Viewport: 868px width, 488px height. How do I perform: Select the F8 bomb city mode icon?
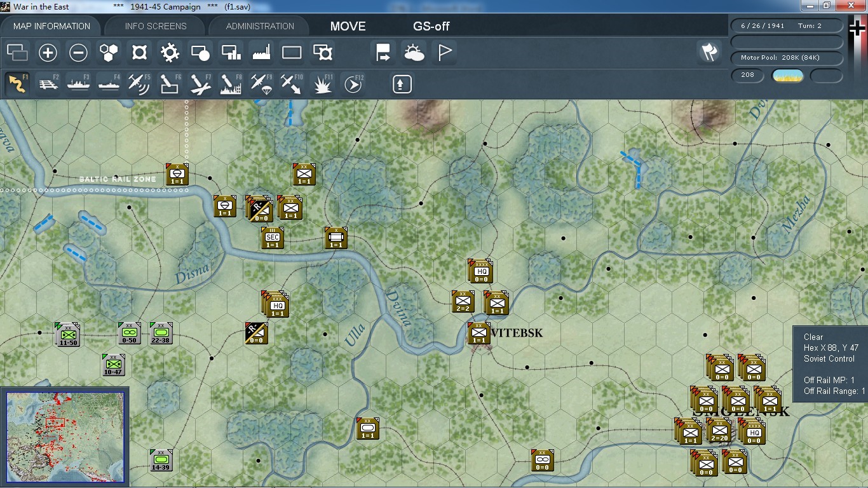(x=231, y=84)
